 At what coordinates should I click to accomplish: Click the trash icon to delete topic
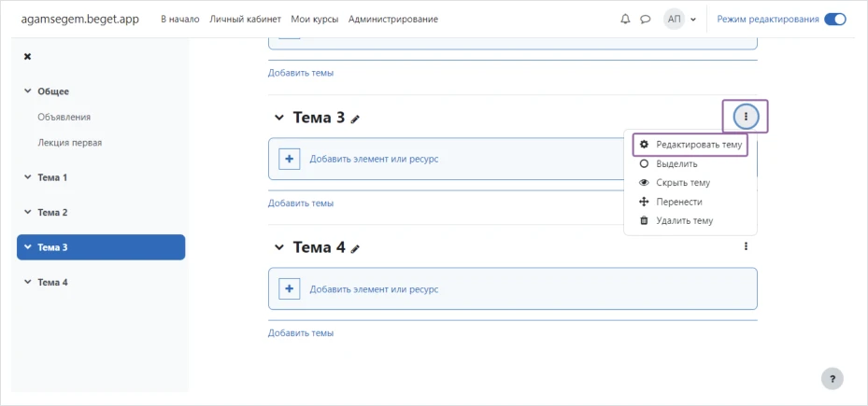(644, 221)
